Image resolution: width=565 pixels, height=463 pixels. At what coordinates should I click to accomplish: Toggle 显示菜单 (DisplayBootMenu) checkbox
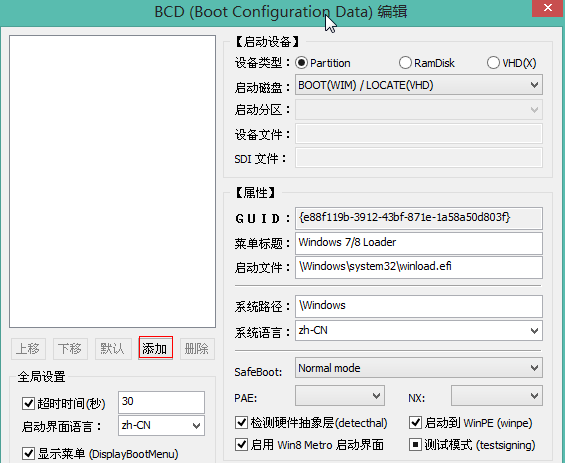[28, 454]
